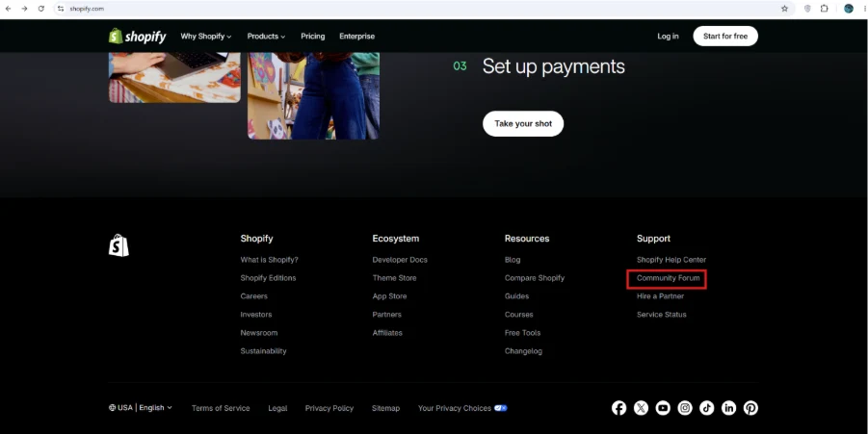Open the Hire a Partner link
The height and width of the screenshot is (434, 868).
pos(660,296)
